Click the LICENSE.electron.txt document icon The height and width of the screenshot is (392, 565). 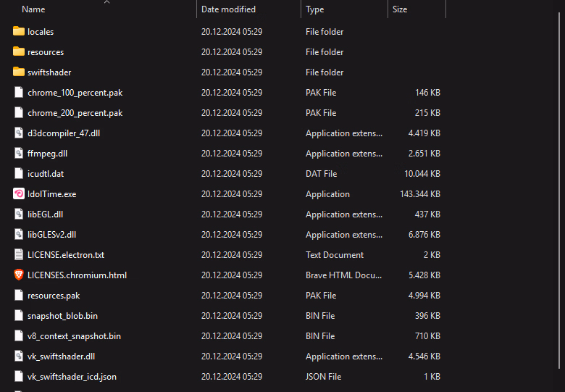[19, 255]
